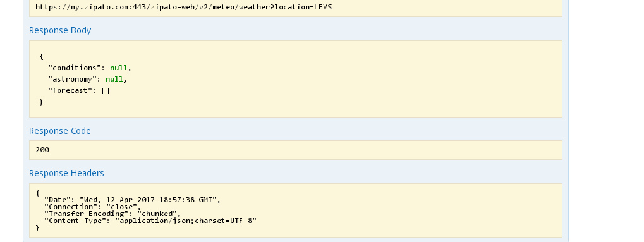This screenshot has width=644, height=242.
Task: Click the request URL ending in location=LEVS
Action: click(x=183, y=7)
